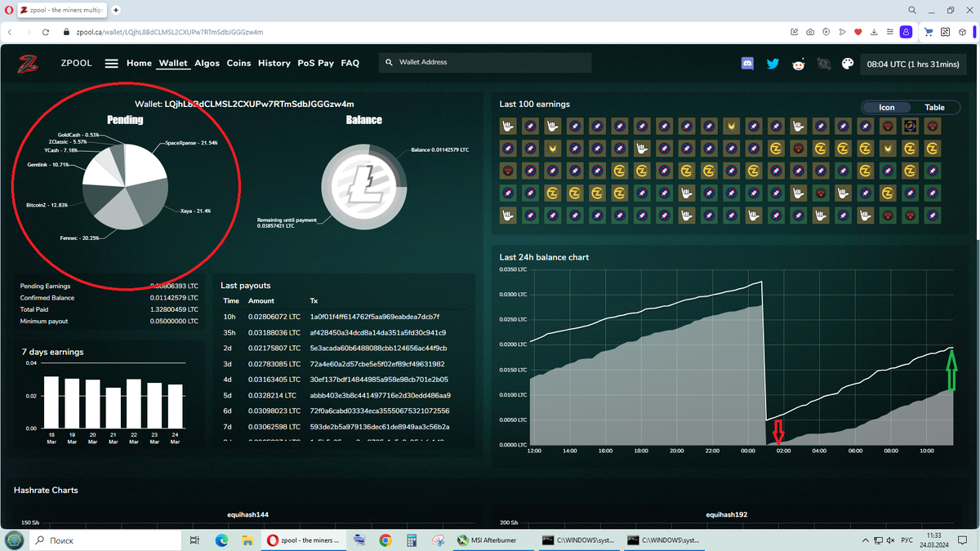Open Windows Start button
The image size is (980, 551).
click(15, 540)
